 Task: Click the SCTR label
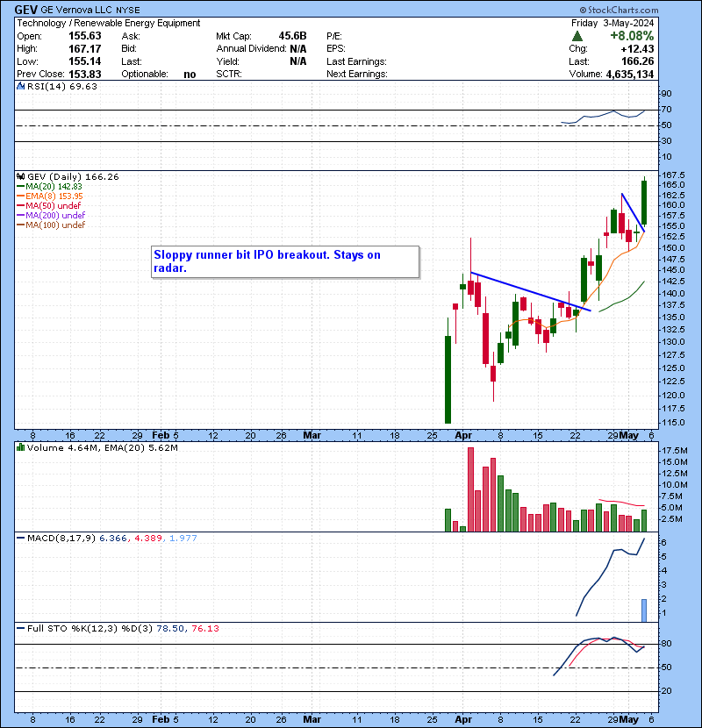click(229, 75)
